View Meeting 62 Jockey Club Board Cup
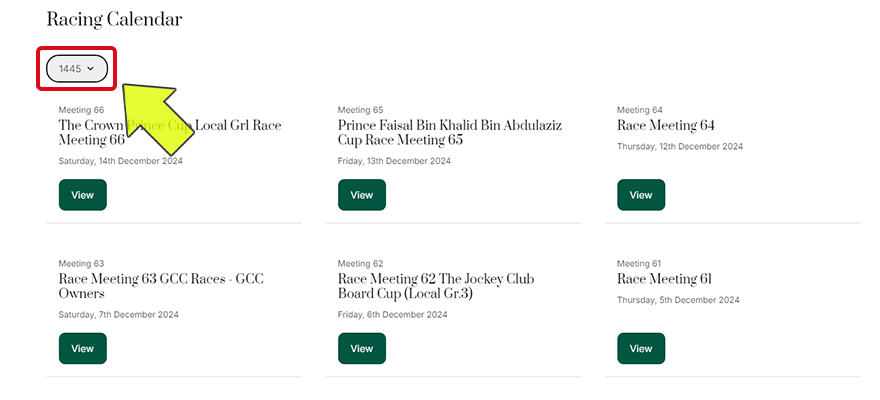880x400 pixels. (362, 348)
